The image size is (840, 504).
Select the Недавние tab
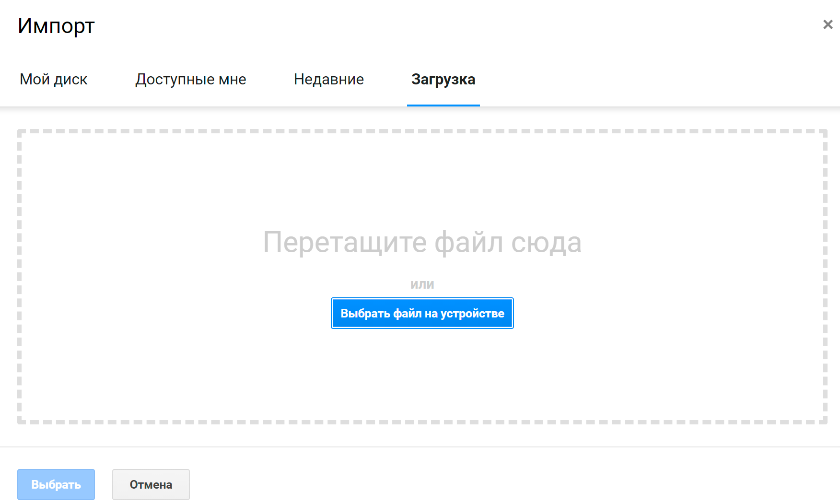pyautogui.click(x=329, y=79)
